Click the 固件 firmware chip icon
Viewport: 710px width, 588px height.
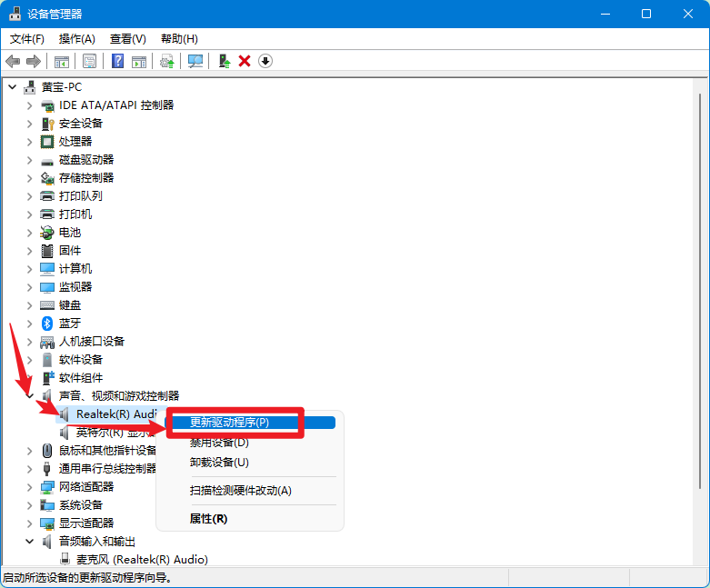pos(47,251)
